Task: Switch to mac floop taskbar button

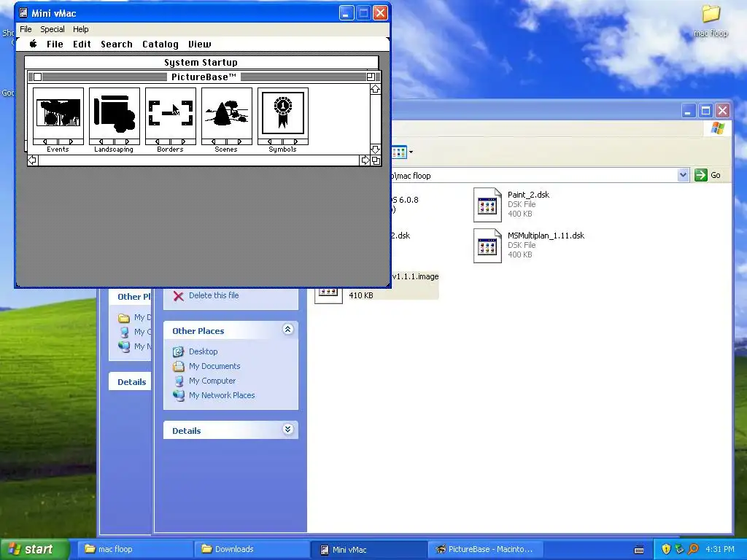Action: click(x=134, y=549)
